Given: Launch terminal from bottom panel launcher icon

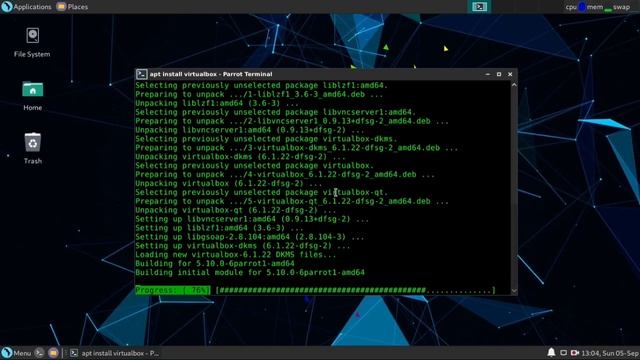Looking at the screenshot, I should tap(39, 353).
